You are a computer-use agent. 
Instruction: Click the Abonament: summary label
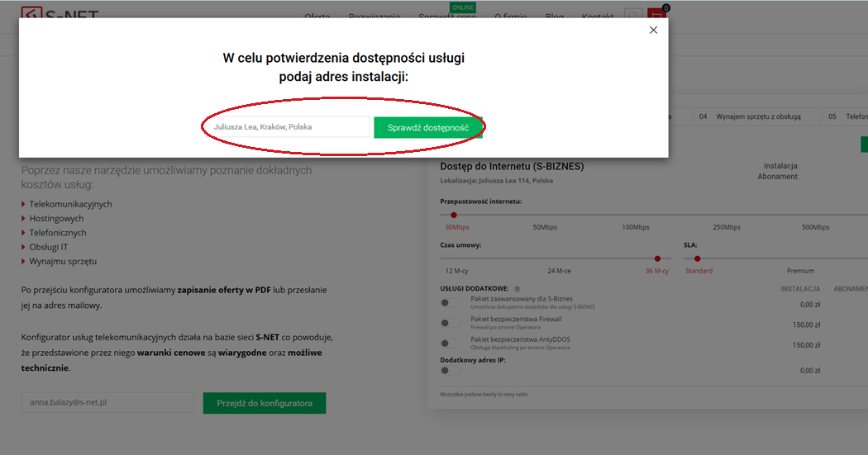[x=779, y=177]
